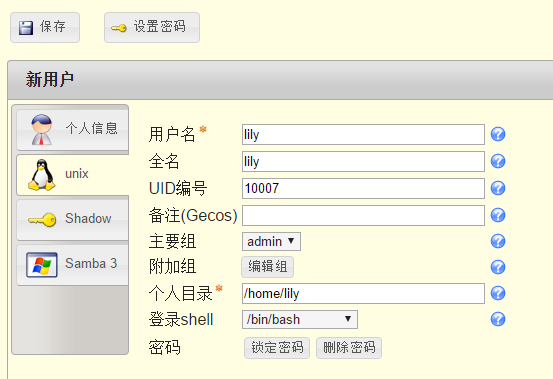Click the 编辑组 button
This screenshot has width=553, height=379.
point(268,267)
